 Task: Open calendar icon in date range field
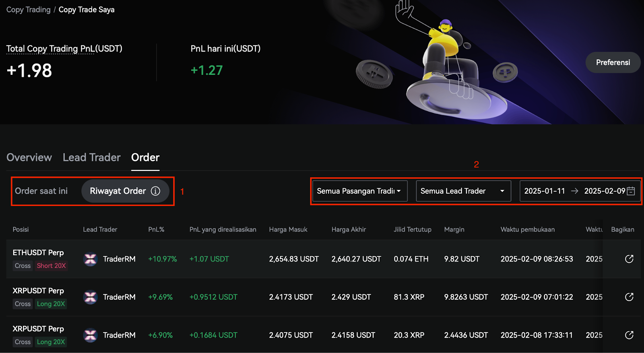(631, 191)
